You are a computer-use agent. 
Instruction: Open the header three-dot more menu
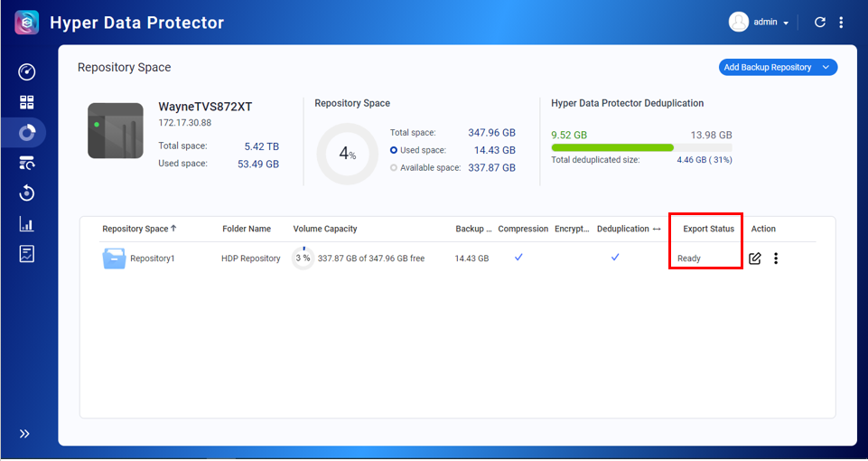(x=841, y=23)
